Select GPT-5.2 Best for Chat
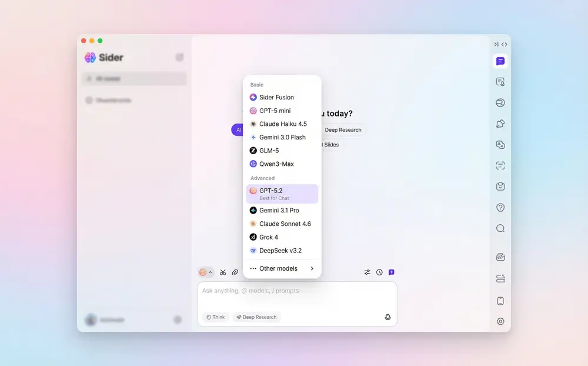This screenshot has height=366, width=588. [282, 194]
